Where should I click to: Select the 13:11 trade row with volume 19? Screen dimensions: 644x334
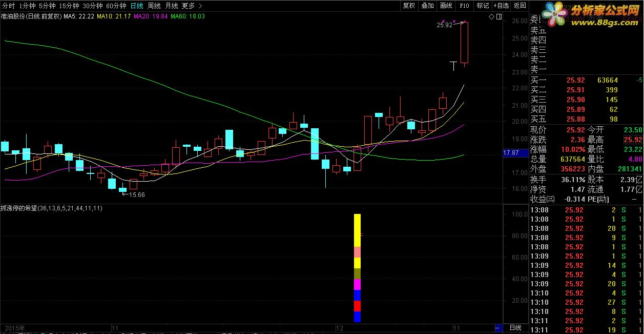(586, 330)
